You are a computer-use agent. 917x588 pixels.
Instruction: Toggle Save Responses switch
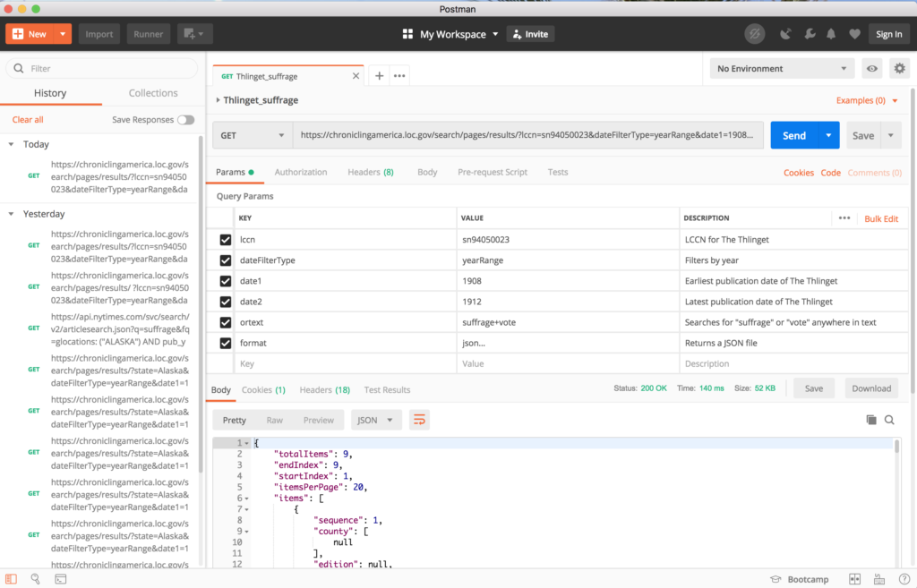point(186,120)
